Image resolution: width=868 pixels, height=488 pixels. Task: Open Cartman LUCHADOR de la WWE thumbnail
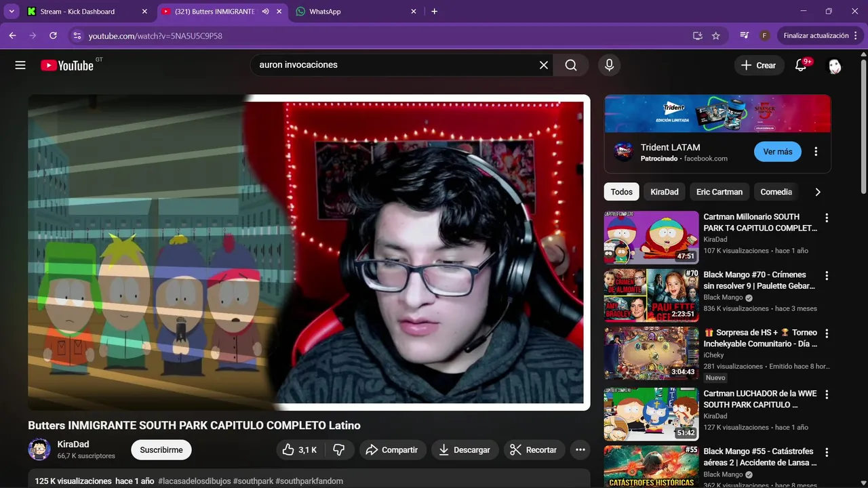[651, 414]
